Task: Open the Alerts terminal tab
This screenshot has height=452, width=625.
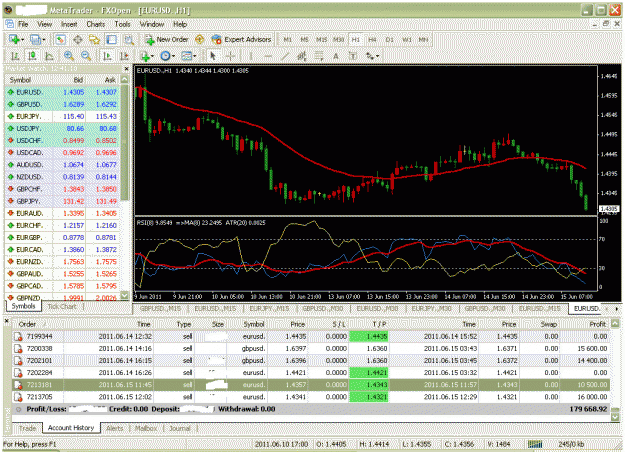Action: tap(115, 428)
